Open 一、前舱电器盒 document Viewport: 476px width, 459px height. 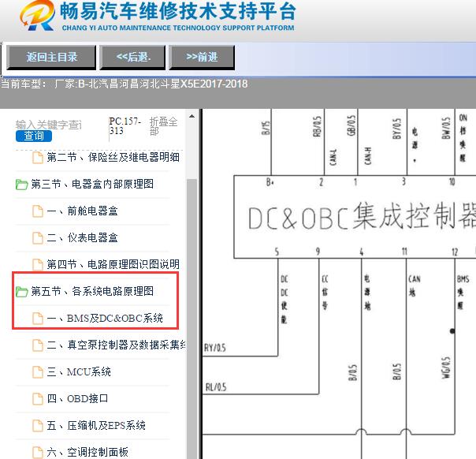point(82,211)
